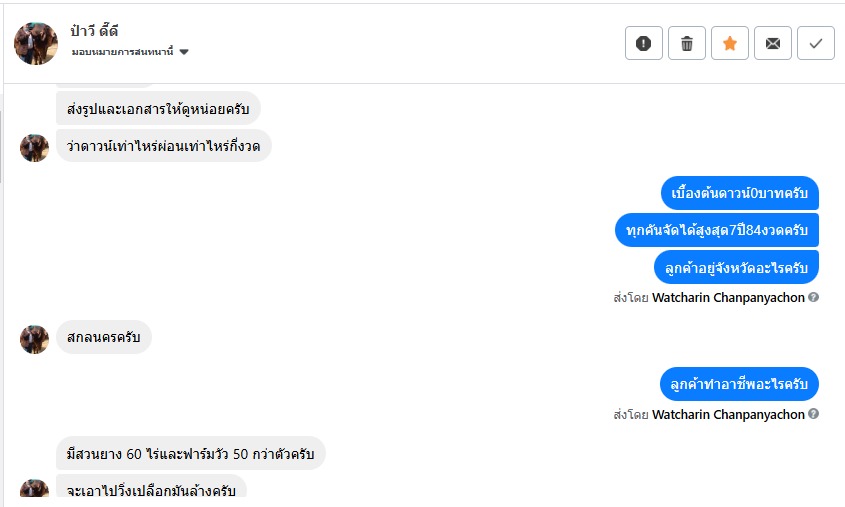Click avatar beside the bottom cut-off message
Image resolution: width=845 pixels, height=507 pixels.
(35, 491)
